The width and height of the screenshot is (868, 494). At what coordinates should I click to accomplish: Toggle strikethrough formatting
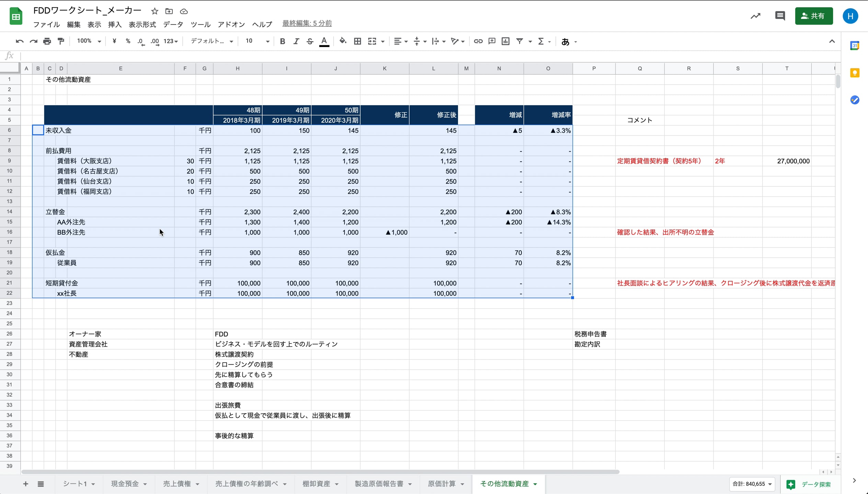pyautogui.click(x=310, y=42)
